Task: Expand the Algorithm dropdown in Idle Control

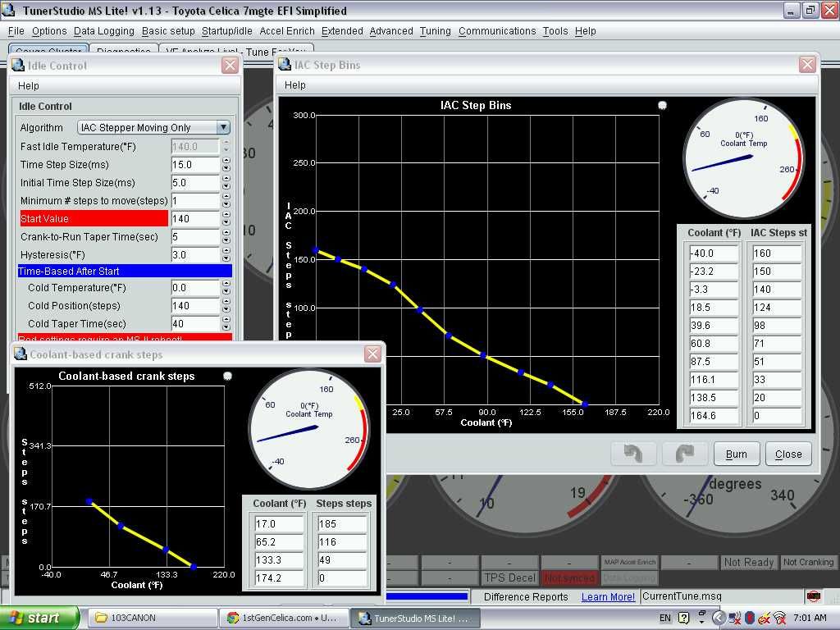Action: (223, 127)
